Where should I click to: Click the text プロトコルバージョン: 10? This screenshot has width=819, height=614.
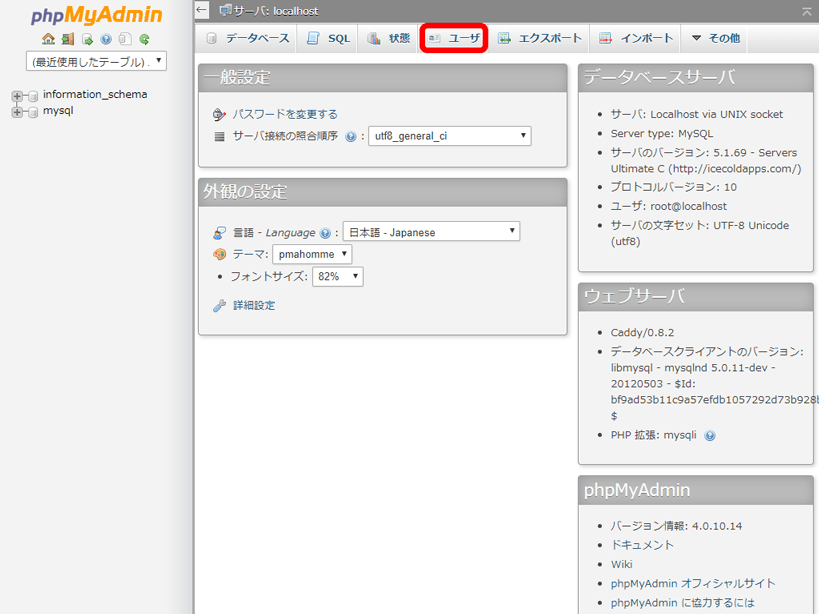pos(674,187)
